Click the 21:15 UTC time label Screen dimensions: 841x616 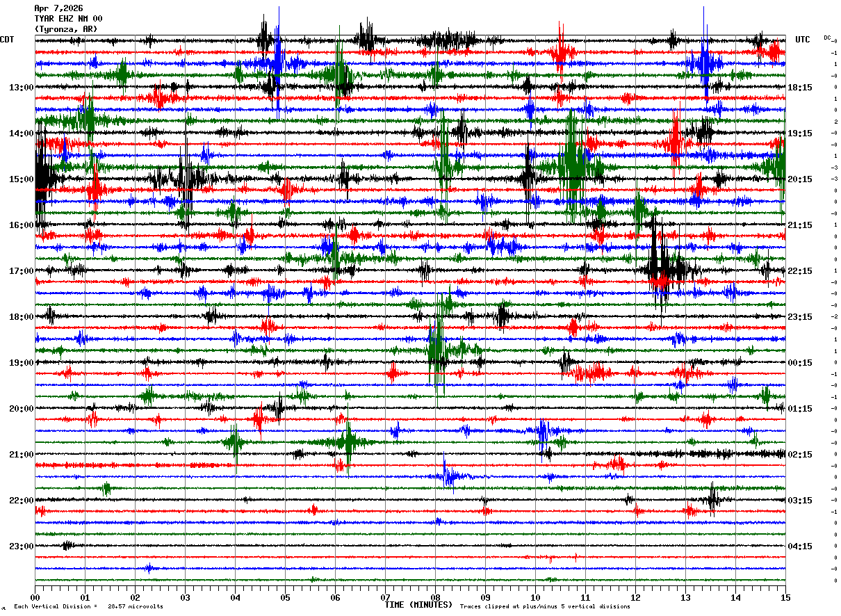coord(800,225)
